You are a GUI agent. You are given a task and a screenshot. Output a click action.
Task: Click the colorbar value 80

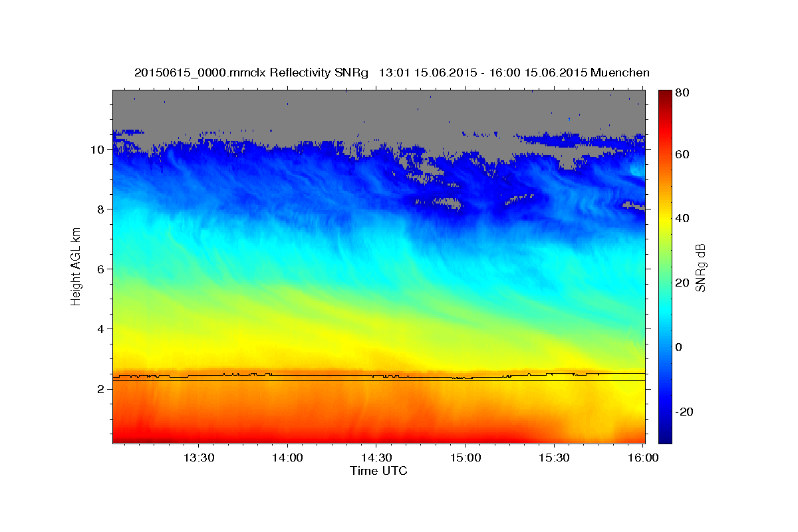point(682,92)
